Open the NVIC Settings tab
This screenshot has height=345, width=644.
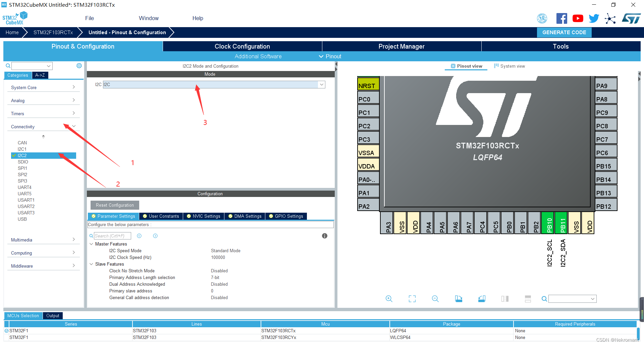point(204,216)
